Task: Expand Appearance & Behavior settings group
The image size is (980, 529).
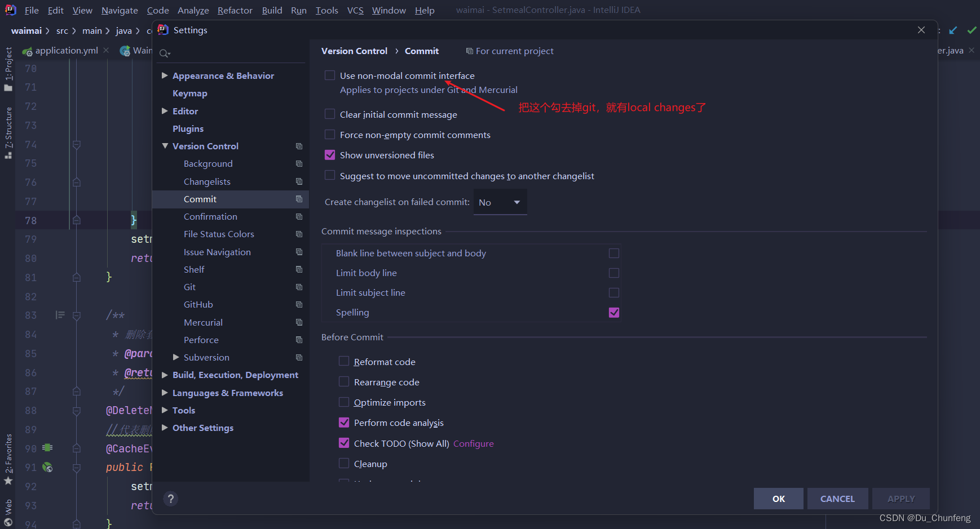Action: click(x=165, y=75)
